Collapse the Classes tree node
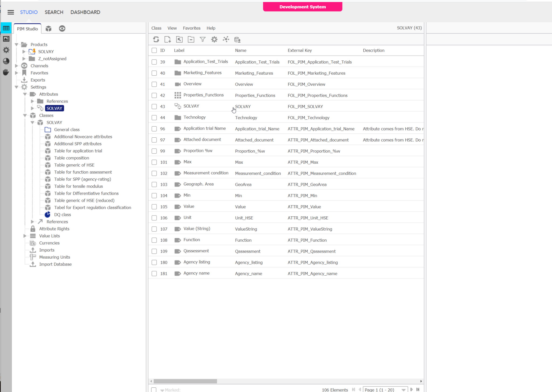Image resolution: width=552 pixels, height=392 pixels. click(x=25, y=115)
